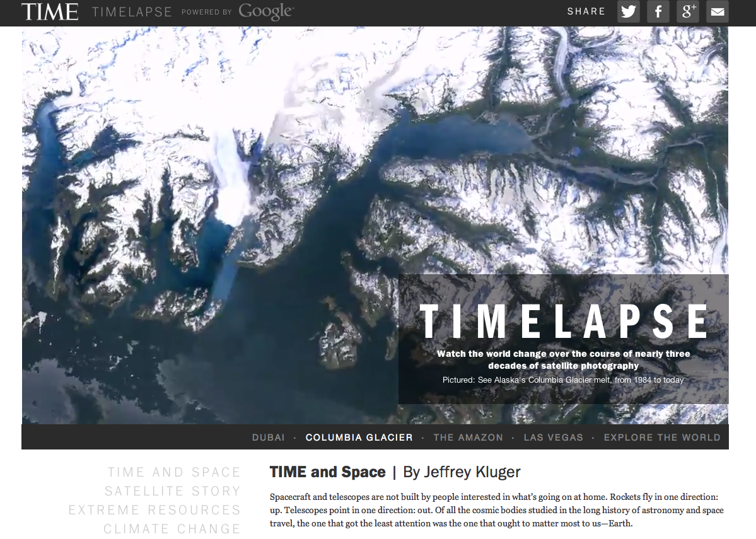The height and width of the screenshot is (539, 756).
Task: Select the Columbia Glacier timelapse tab
Action: [359, 438]
